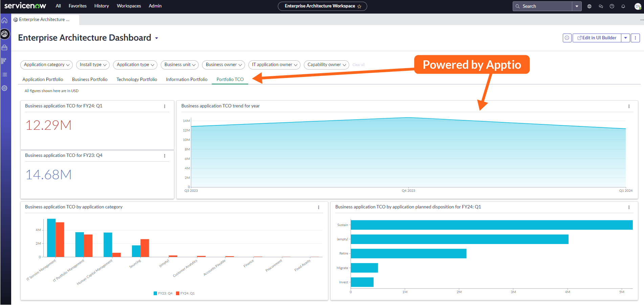Expand the Business unit filter
This screenshot has width=644, height=305.
180,65
